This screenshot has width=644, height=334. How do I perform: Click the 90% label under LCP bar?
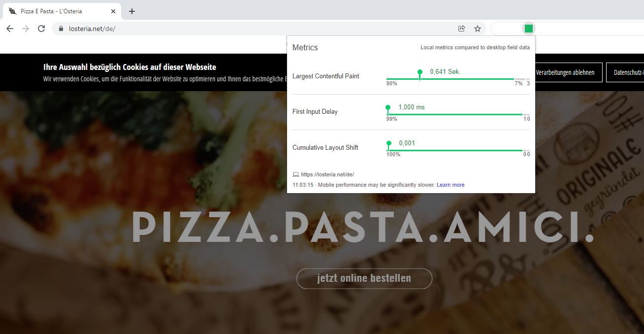coord(392,83)
